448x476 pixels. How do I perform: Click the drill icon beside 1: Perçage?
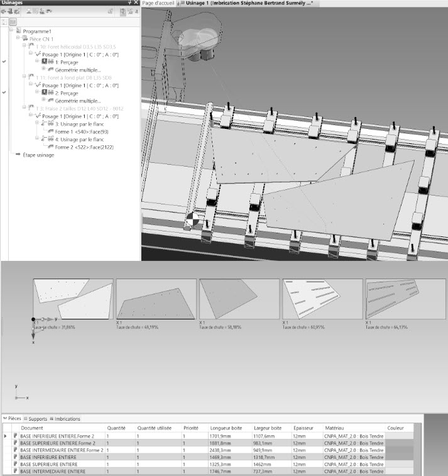click(45, 62)
